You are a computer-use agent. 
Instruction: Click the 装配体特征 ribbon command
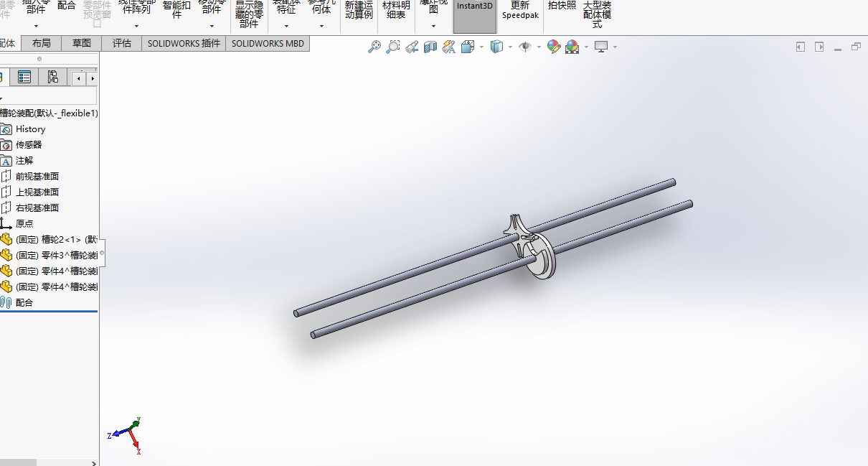[286, 9]
